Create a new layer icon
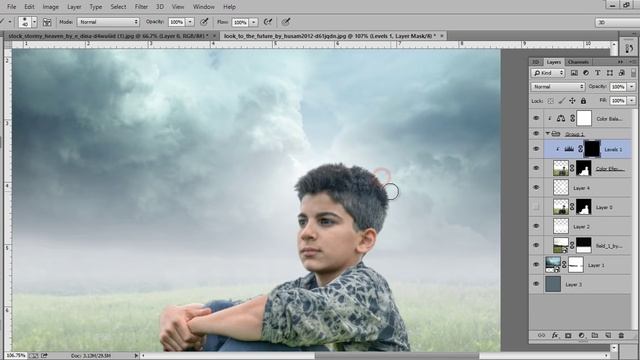The width and height of the screenshot is (640, 360). (x=608, y=335)
